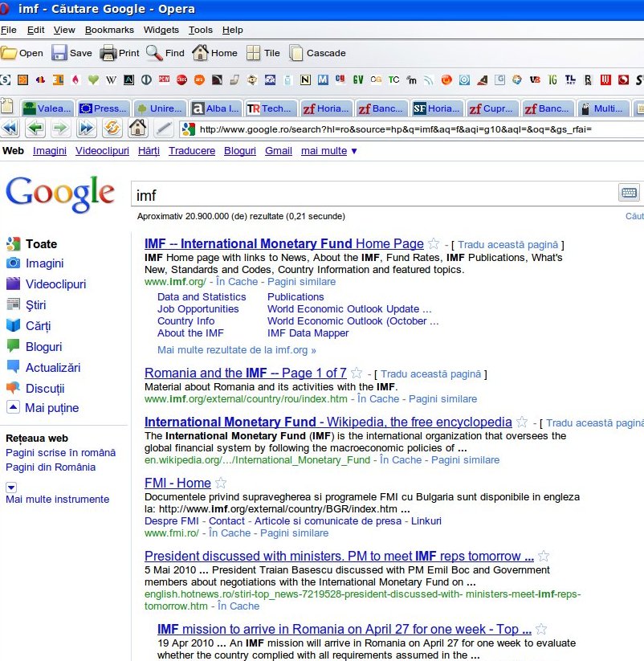Switch to the Valea... tab
The height and width of the screenshot is (661, 644).
click(47, 108)
